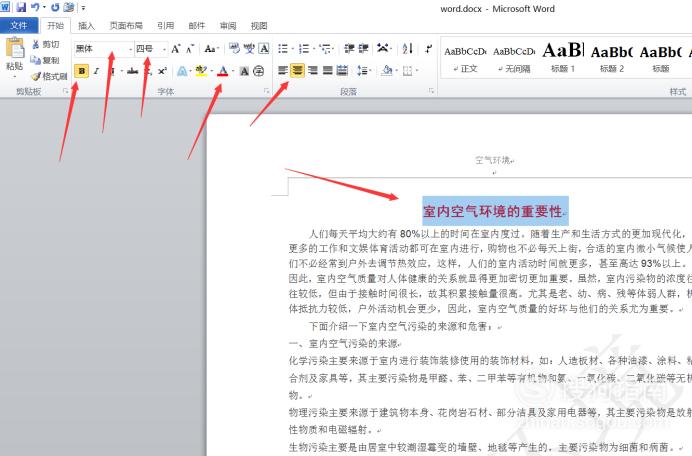Click the 复制 (Copy) button
The image size is (692, 456).
[46, 60]
